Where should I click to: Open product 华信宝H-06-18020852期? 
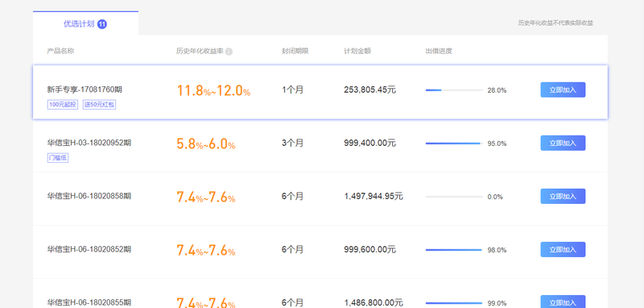click(x=89, y=249)
